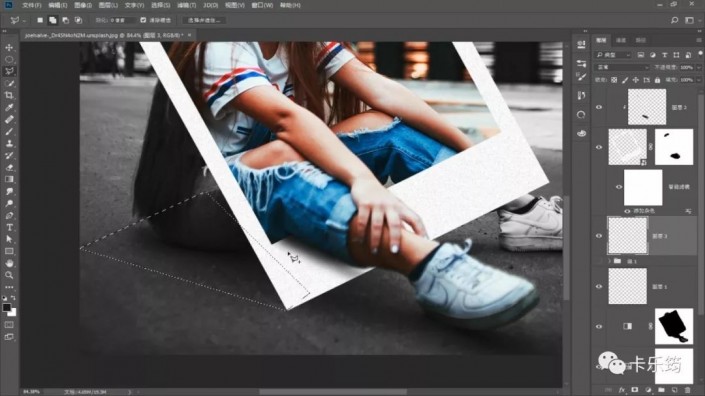This screenshot has height=396, width=705.
Task: Select the Polygonal Lasso tool in toolbar
Action: [x=9, y=71]
